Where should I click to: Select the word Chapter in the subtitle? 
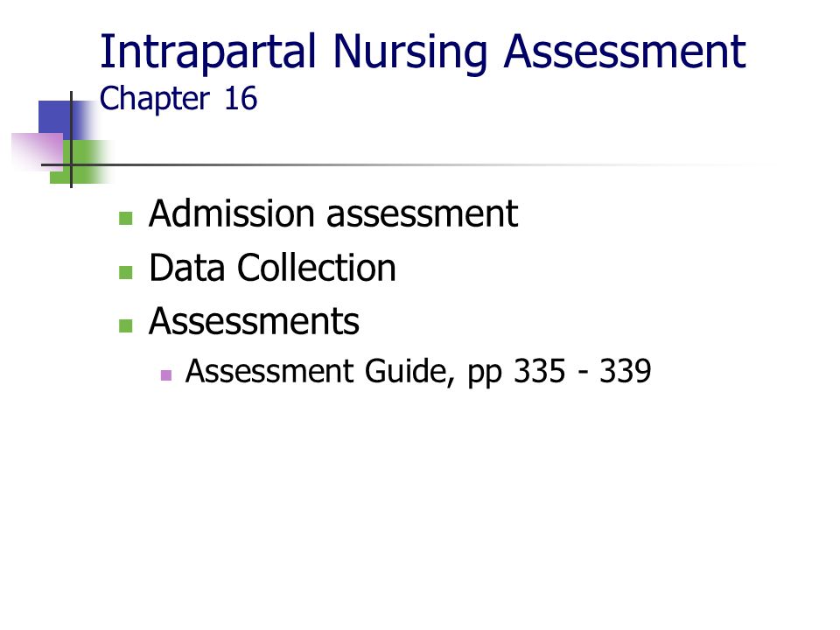[155, 99]
